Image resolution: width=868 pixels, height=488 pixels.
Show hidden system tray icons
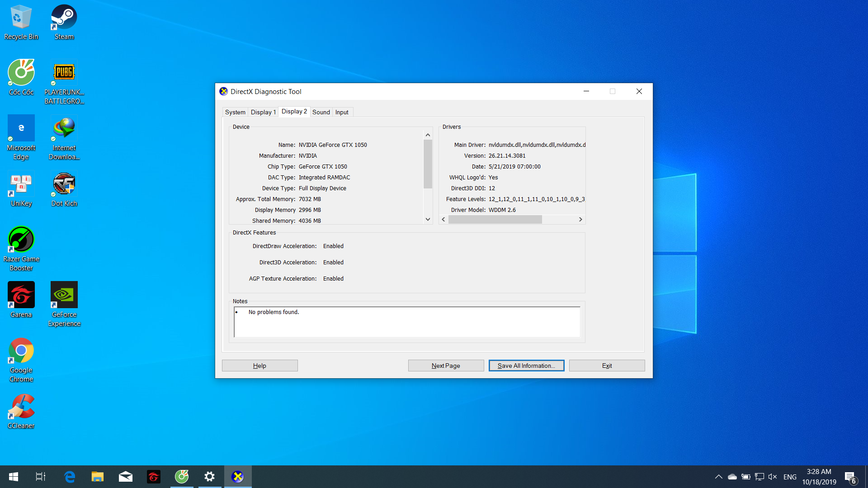point(719,477)
